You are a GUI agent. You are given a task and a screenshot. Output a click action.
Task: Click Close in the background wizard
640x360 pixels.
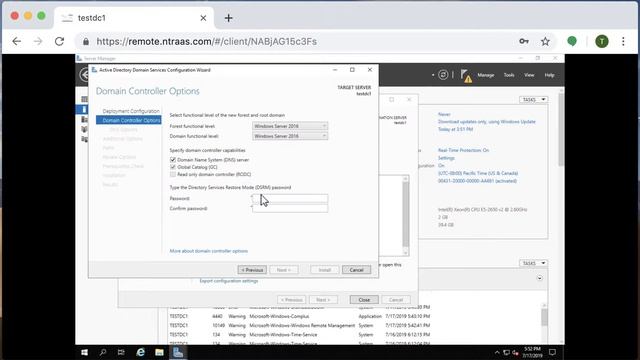click(364, 300)
